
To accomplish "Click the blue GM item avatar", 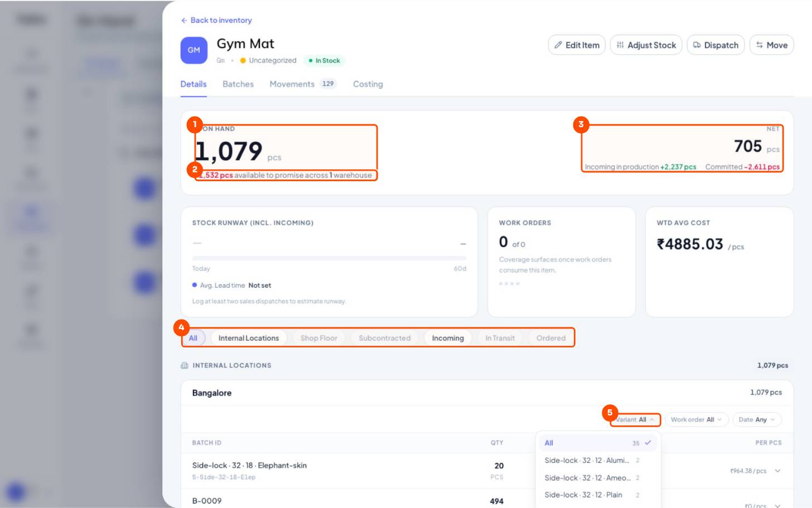I will 194,50.
